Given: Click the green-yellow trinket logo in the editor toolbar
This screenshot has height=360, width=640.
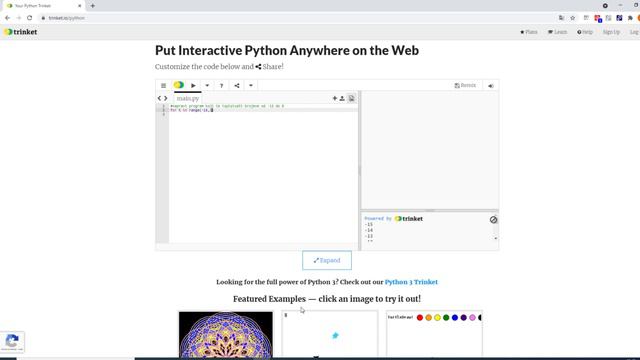Looking at the screenshot, I should [179, 85].
